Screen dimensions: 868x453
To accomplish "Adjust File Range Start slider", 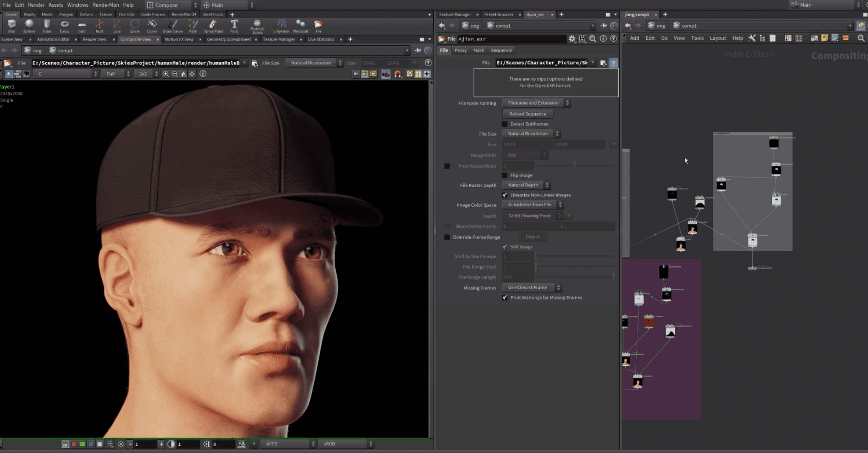I will click(575, 267).
